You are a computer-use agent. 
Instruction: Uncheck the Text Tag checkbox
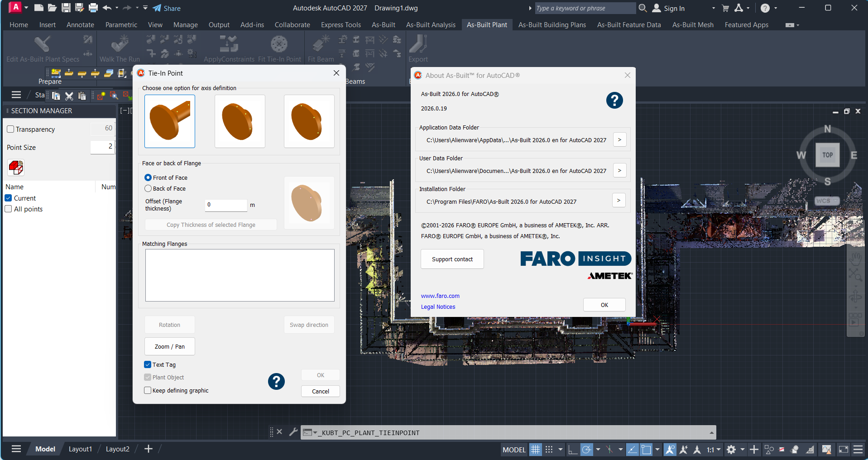coord(148,364)
